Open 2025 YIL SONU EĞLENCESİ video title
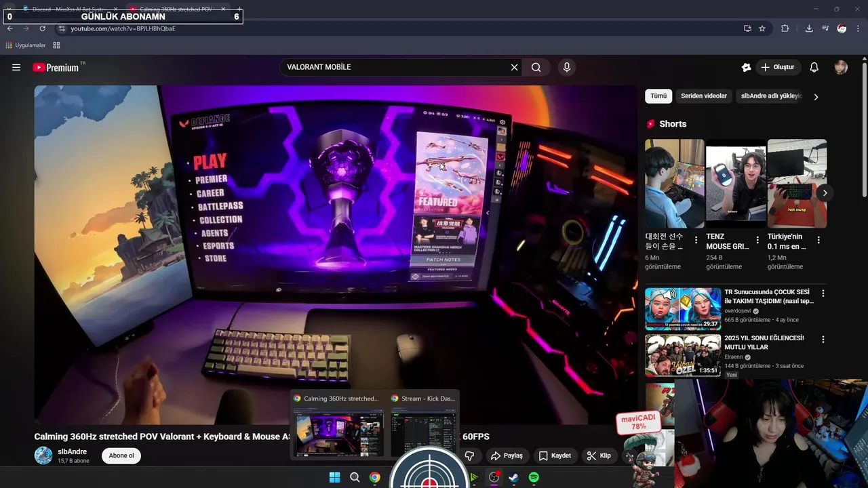 point(764,342)
